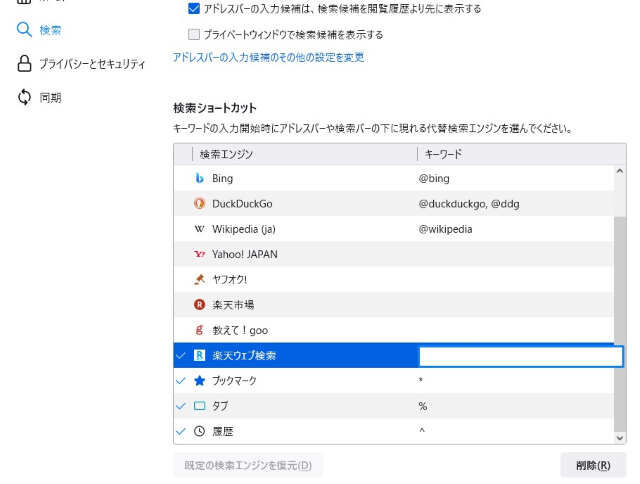Viewport: 640px width, 484px height.
Task: Click the キーワード column header
Action: click(x=443, y=154)
